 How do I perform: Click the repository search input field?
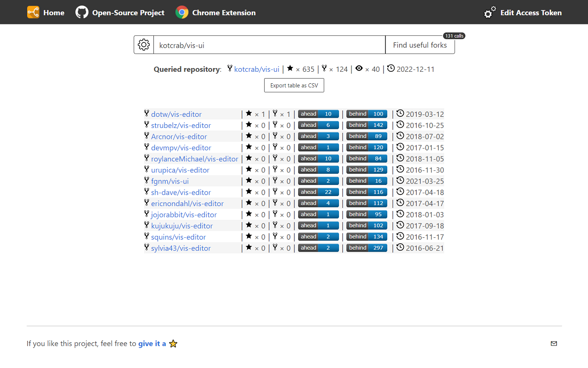coord(269,45)
